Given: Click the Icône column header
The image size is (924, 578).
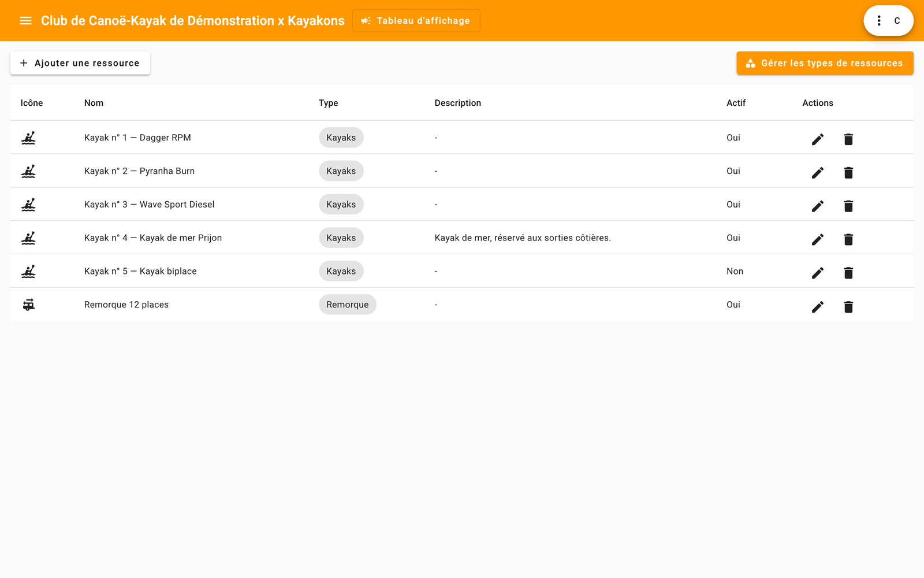Looking at the screenshot, I should coord(32,103).
